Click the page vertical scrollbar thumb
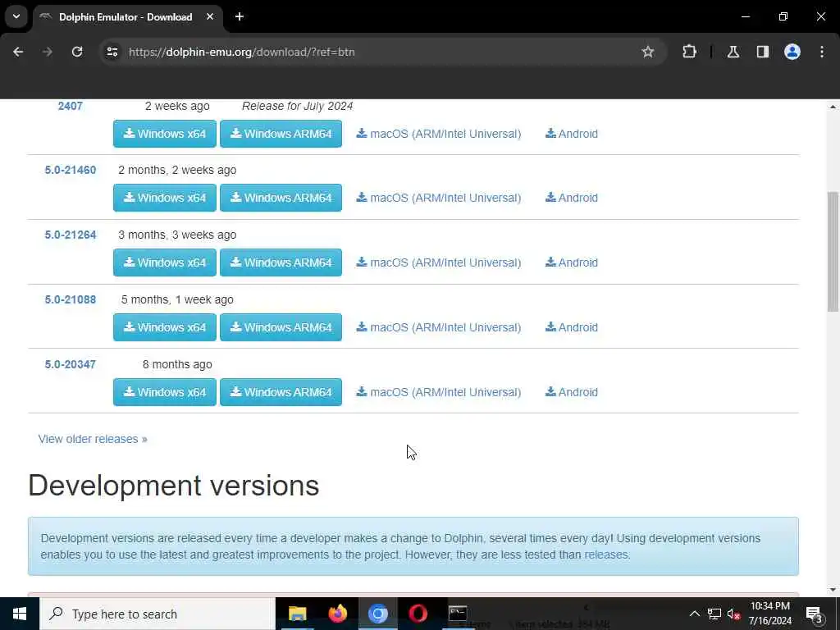Screen dimensions: 840x630 (833, 251)
